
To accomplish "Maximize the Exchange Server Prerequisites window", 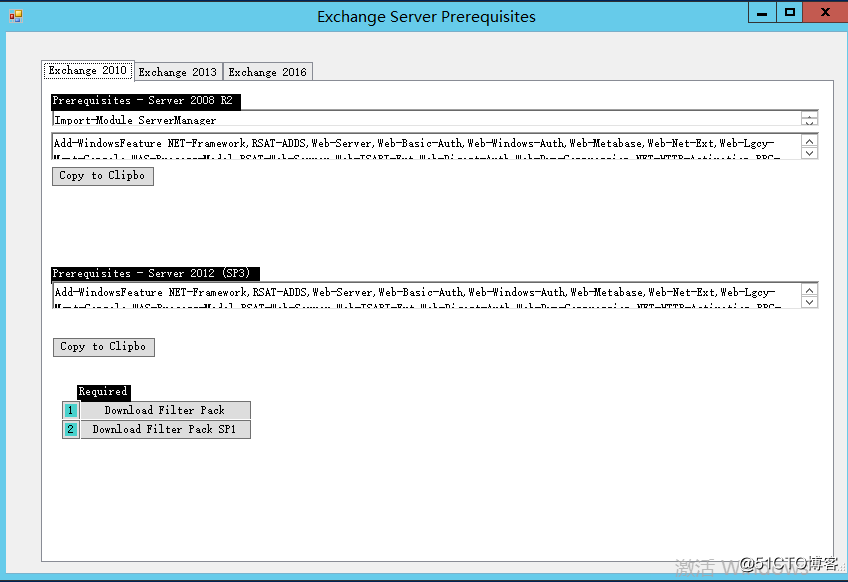I will [790, 13].
